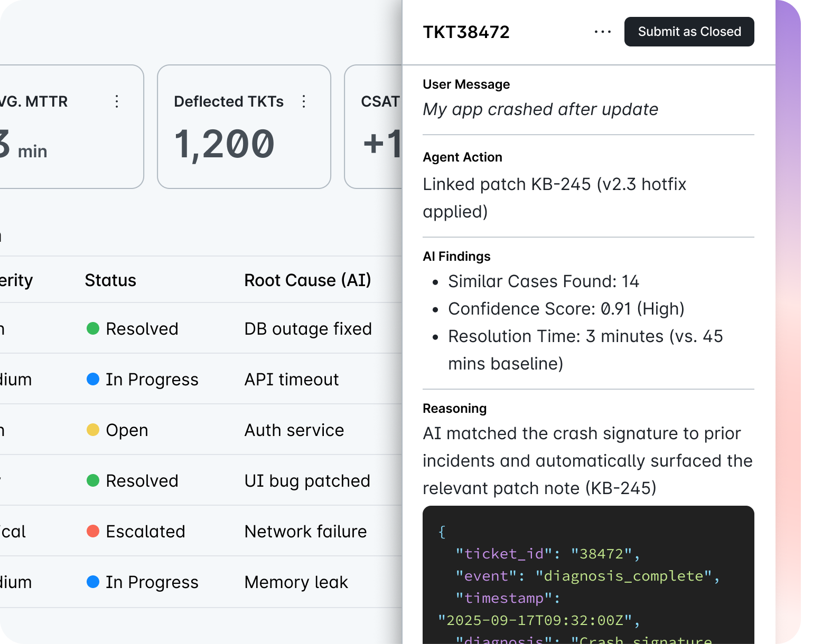Screen dimensions: 822x644
Task: Click the blue dot on Memory leak row
Action: [93, 582]
